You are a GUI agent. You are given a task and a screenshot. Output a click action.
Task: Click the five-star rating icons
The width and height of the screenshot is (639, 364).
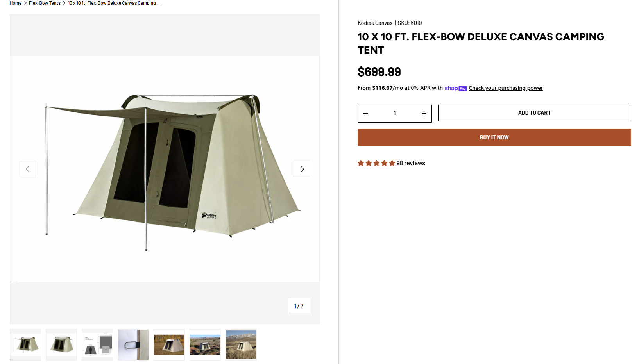376,163
